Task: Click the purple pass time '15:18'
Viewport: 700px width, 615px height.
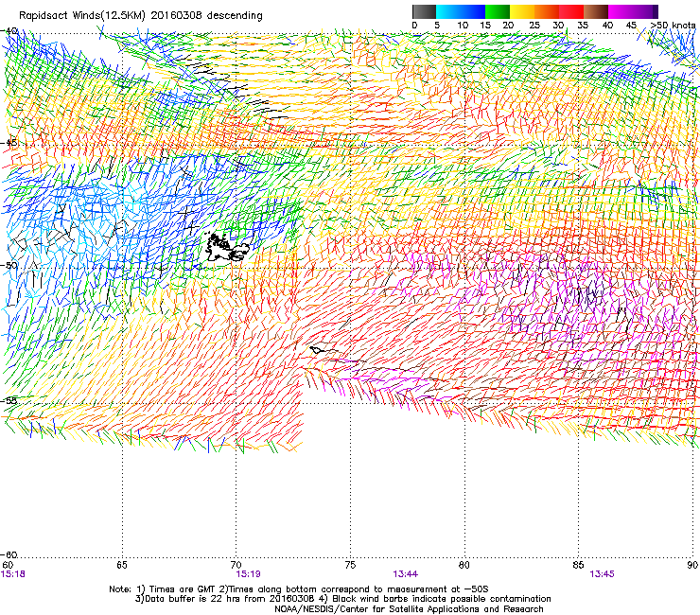Action: pos(13,574)
